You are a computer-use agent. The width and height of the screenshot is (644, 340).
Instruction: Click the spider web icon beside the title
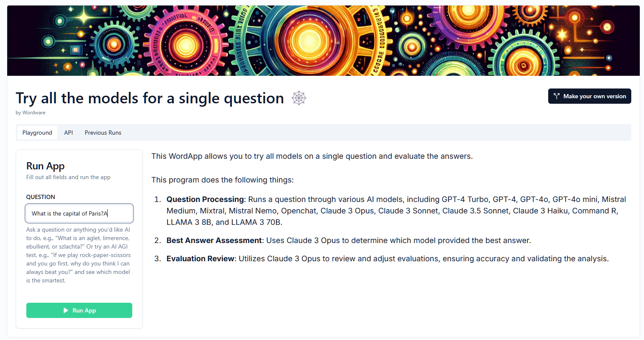pyautogui.click(x=299, y=98)
